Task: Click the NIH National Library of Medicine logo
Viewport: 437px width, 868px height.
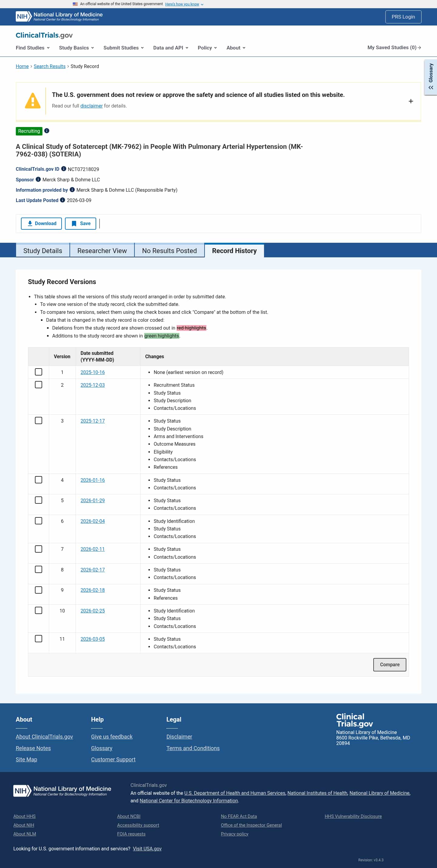Action: coord(59,16)
